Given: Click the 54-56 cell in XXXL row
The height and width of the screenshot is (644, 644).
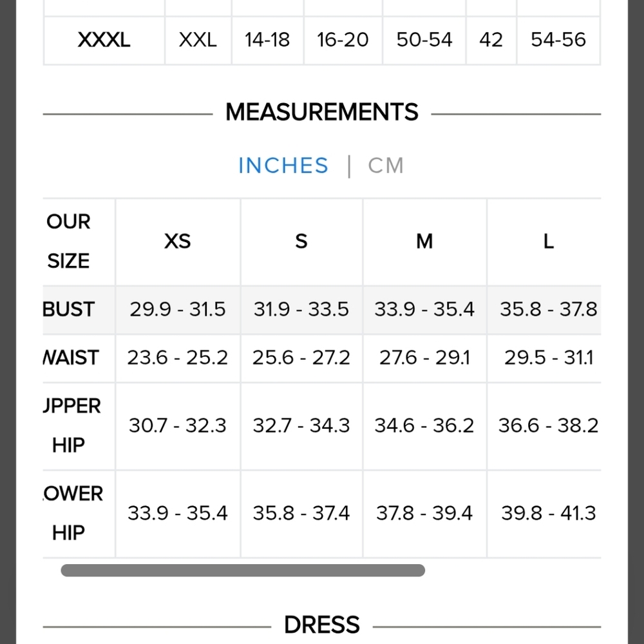Looking at the screenshot, I should pyautogui.click(x=558, y=40).
